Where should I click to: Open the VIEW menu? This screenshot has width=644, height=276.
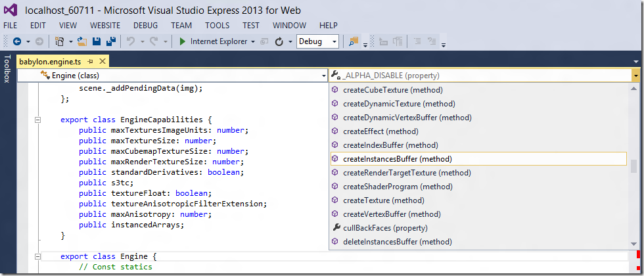point(68,26)
